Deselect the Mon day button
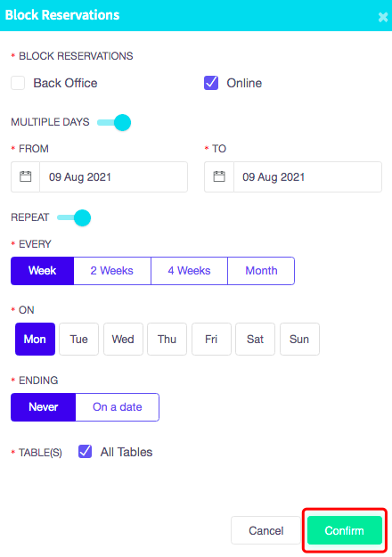The image size is (392, 557). [35, 339]
